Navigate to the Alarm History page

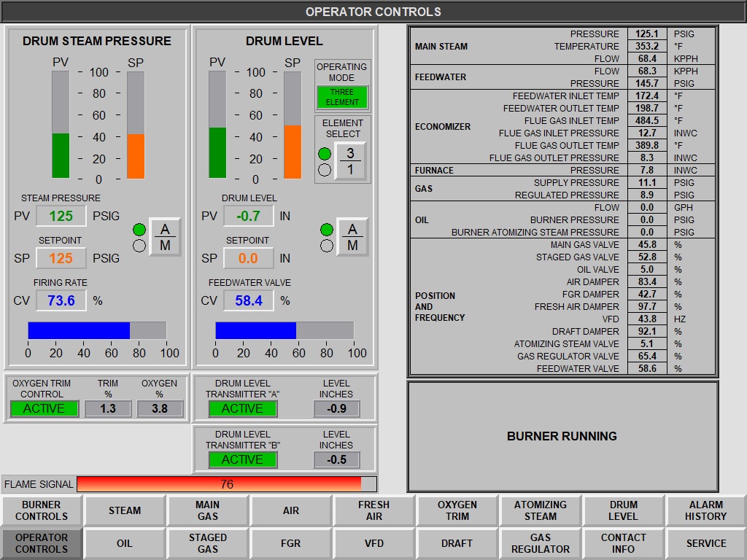tap(705, 510)
